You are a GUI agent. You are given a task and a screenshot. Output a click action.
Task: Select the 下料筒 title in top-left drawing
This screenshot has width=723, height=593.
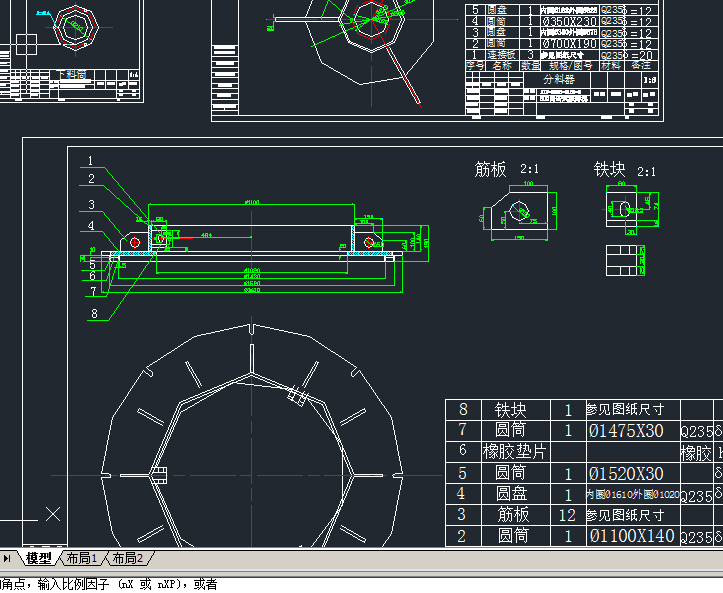pos(71,75)
